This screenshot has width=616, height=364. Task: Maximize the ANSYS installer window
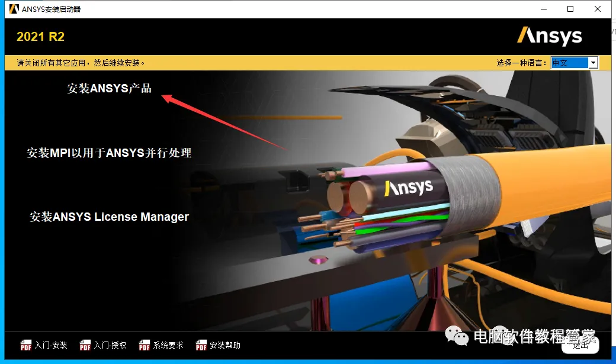(x=570, y=9)
